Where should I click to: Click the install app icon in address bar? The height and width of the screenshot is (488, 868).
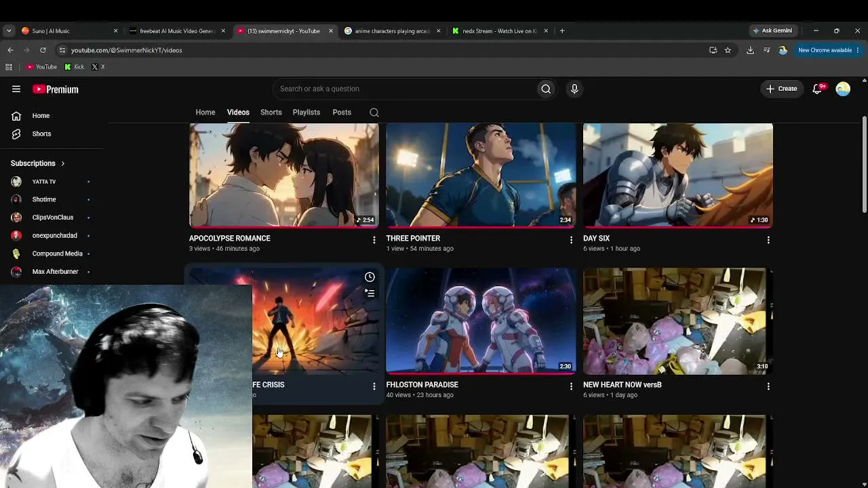click(x=713, y=50)
